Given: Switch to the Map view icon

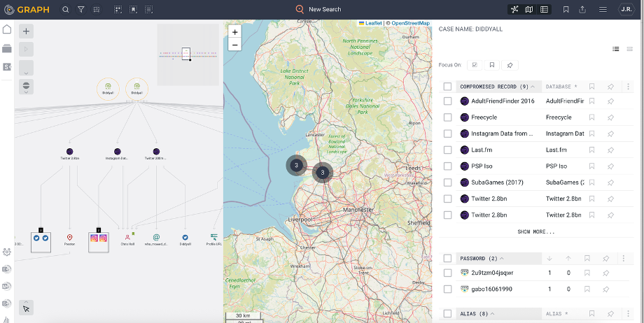Looking at the screenshot, I should click(529, 10).
